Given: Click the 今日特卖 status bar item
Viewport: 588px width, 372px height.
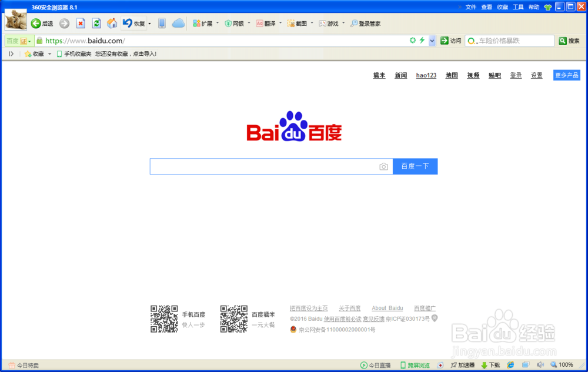Looking at the screenshot, I should (x=24, y=366).
